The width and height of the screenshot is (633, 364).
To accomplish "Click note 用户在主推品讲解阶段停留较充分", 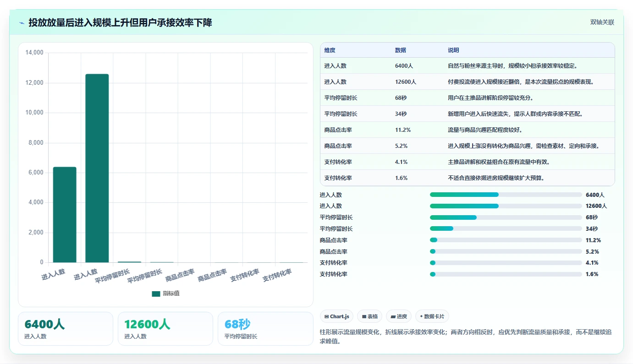I will tap(490, 98).
